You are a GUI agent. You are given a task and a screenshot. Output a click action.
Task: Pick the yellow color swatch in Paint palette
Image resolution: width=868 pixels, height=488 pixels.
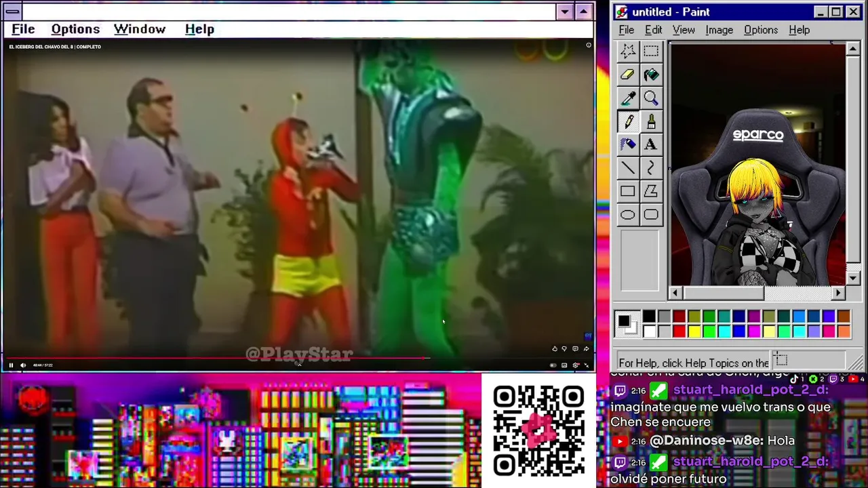pos(694,331)
